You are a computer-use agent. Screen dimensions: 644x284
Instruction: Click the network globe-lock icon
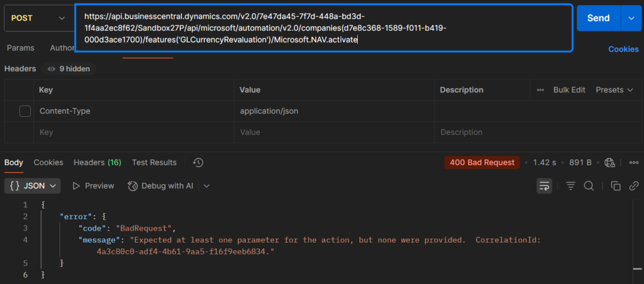(609, 163)
